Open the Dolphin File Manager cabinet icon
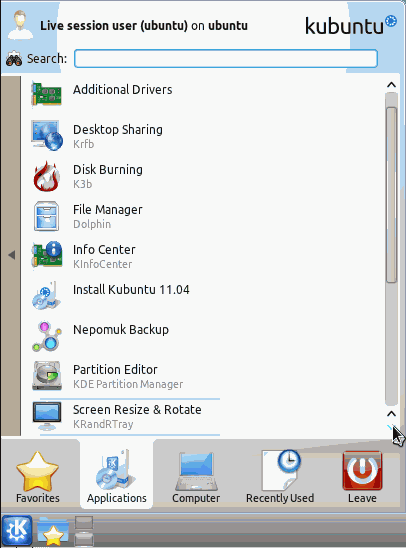Viewport: 406px width, 548px height. point(46,216)
